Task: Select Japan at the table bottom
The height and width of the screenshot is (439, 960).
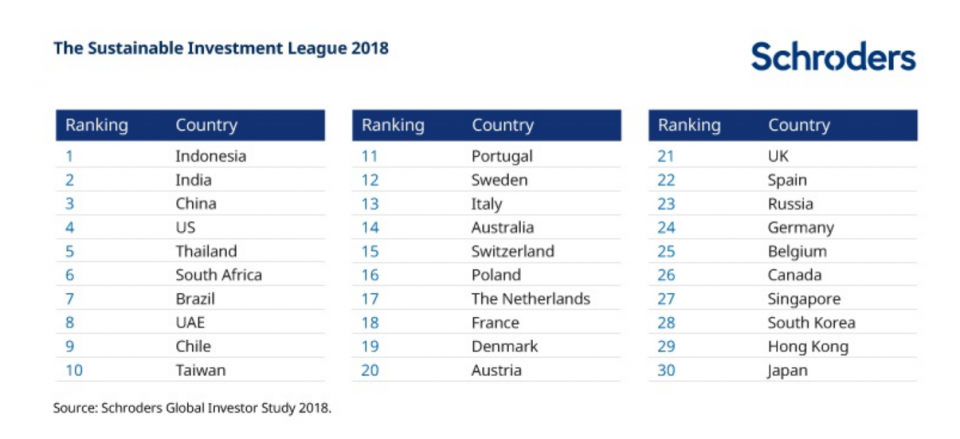Action: click(x=788, y=370)
